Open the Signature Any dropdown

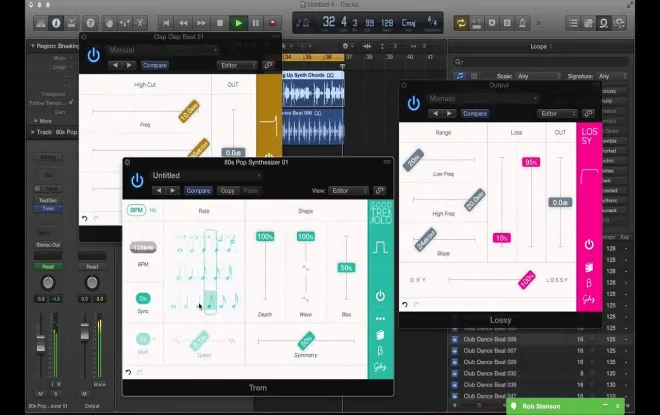[612, 76]
